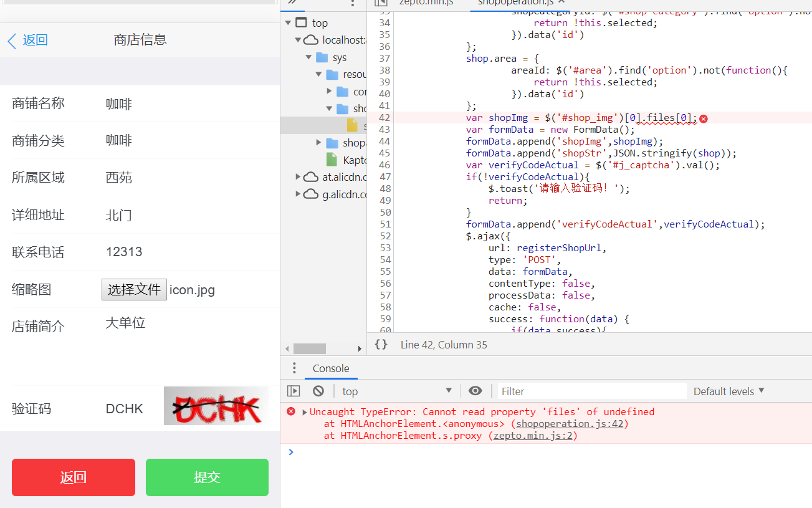
Task: Click the back chevron beside 商店信息 title
Action: (12, 41)
